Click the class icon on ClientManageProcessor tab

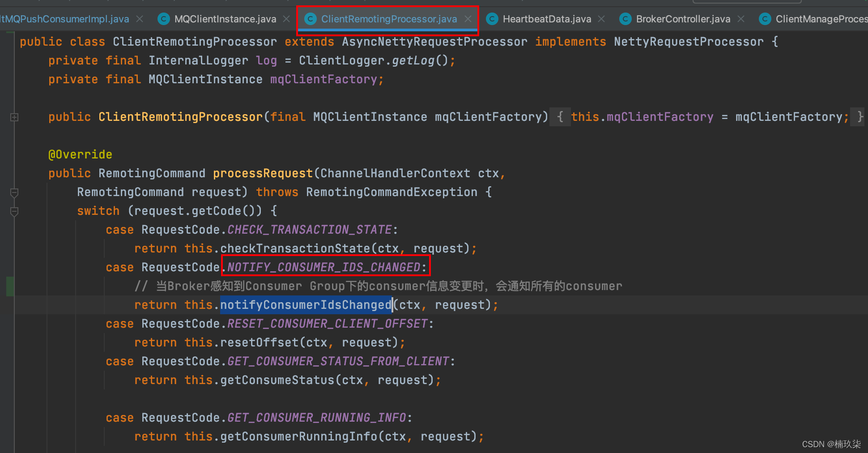[x=765, y=19]
